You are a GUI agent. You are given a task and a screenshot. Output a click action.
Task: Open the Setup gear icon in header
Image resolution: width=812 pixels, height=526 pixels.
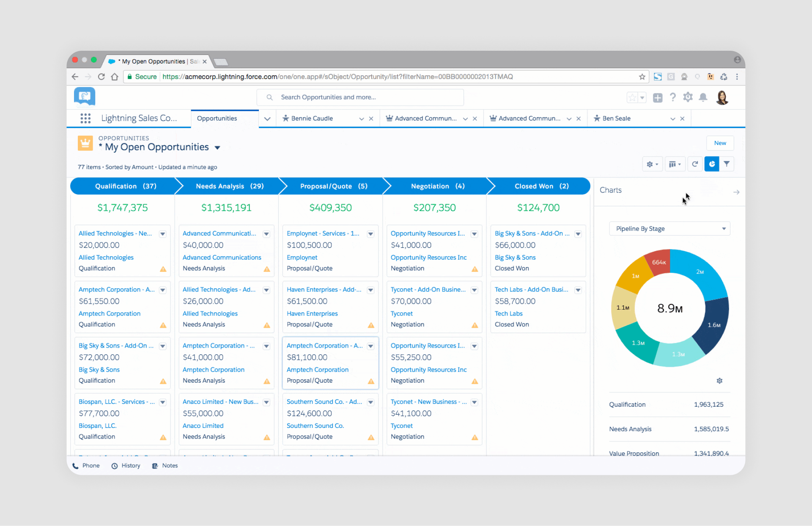click(x=688, y=97)
